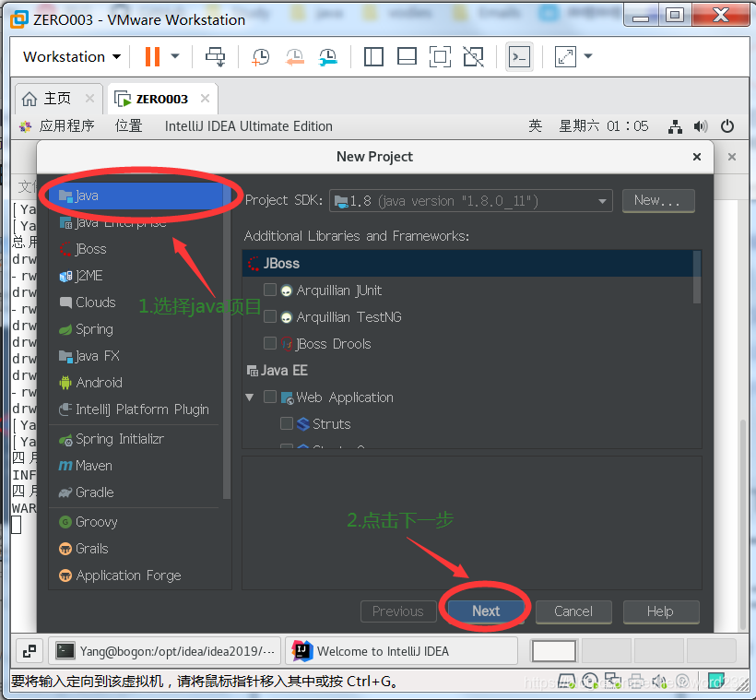Select Gradle project type
The width and height of the screenshot is (756, 700).
click(136, 492)
